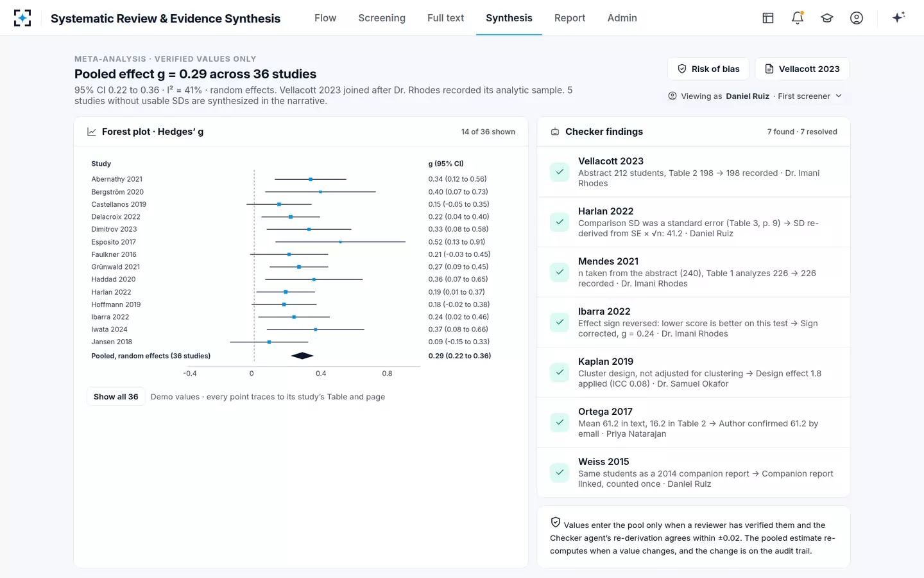Open the Report tab
924x578 pixels.
point(570,18)
